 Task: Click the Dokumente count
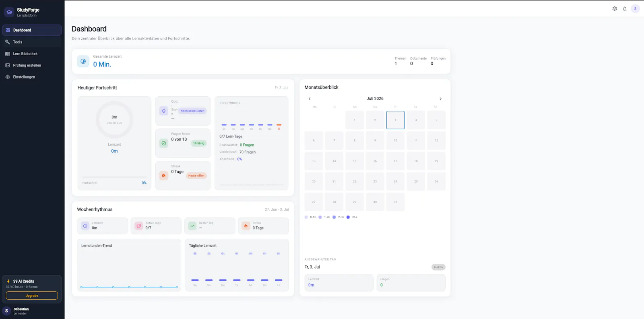pyautogui.click(x=411, y=64)
